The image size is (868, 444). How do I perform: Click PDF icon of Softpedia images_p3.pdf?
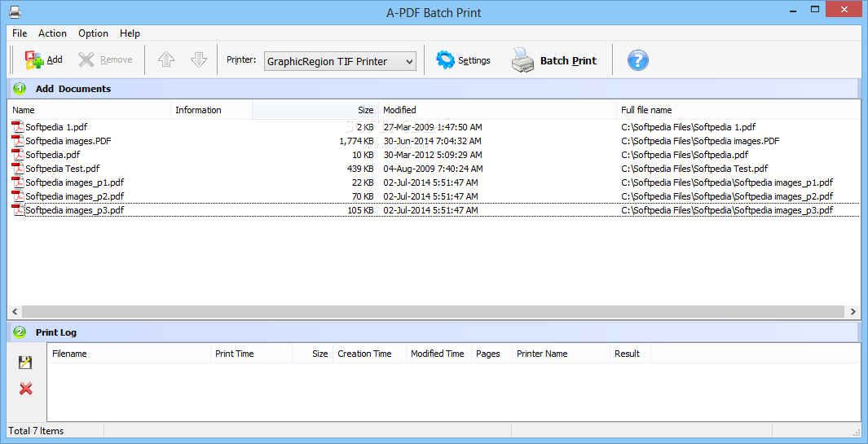[18, 210]
